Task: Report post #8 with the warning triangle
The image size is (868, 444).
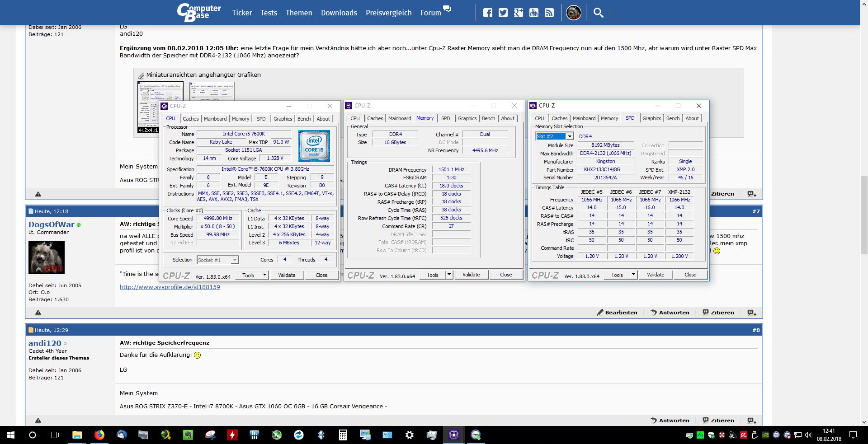Action: (x=38, y=420)
